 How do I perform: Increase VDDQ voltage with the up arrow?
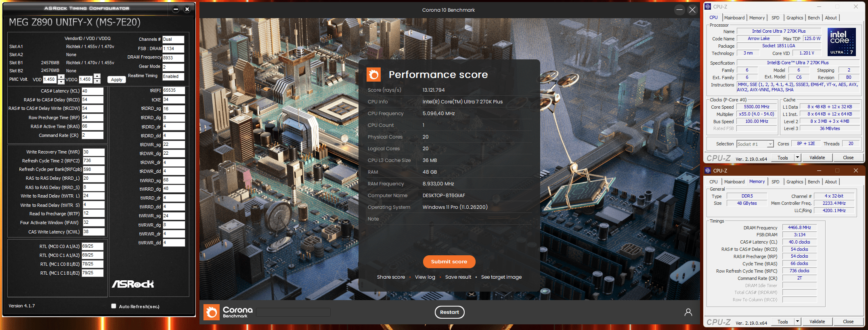click(97, 77)
